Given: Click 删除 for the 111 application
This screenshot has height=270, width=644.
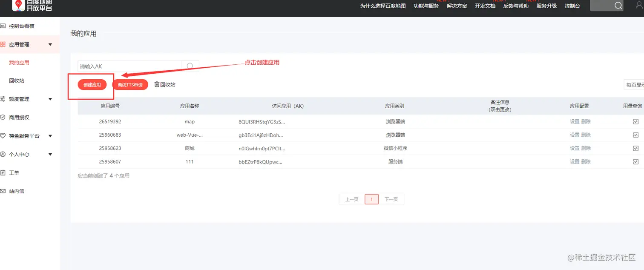Looking at the screenshot, I should coord(586,162).
